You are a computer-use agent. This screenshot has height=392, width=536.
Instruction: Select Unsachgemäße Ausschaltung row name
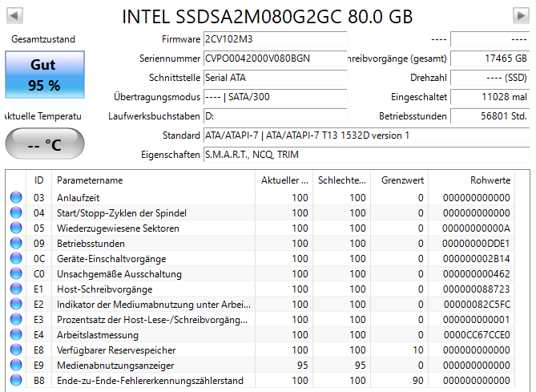pyautogui.click(x=119, y=274)
